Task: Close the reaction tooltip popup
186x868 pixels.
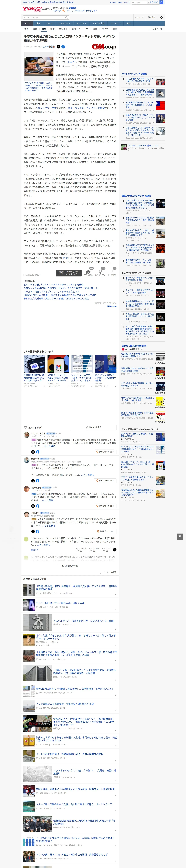Action: [80, 271]
